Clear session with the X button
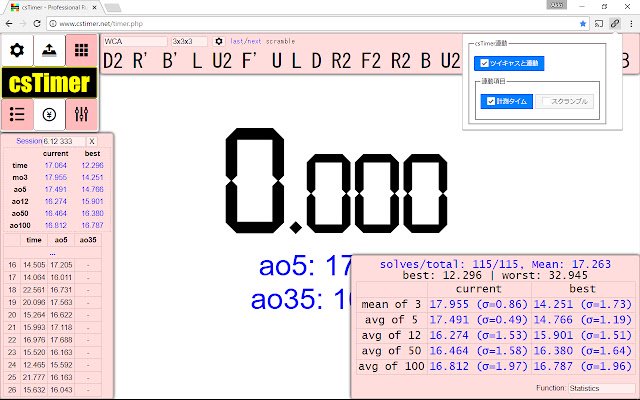 coord(92,141)
